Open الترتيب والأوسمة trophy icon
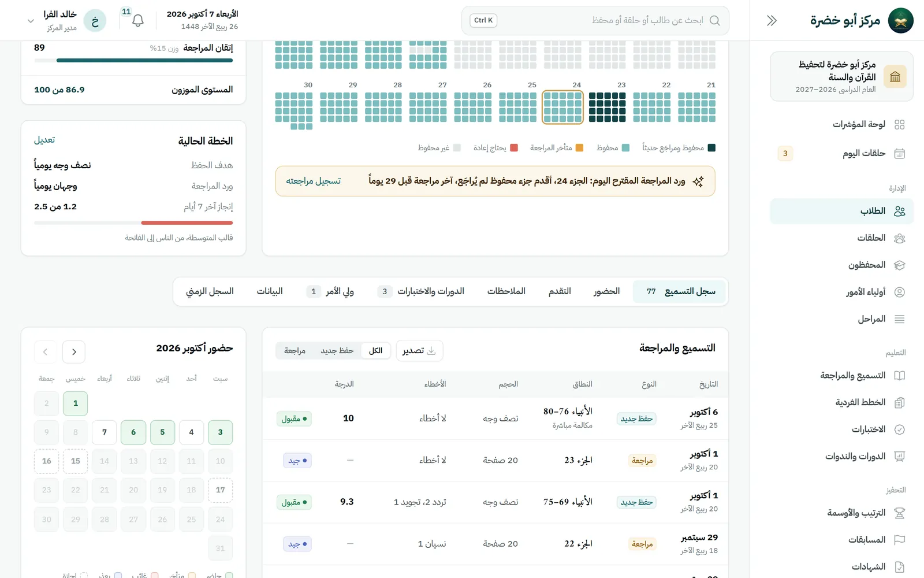The image size is (924, 578). tap(899, 513)
